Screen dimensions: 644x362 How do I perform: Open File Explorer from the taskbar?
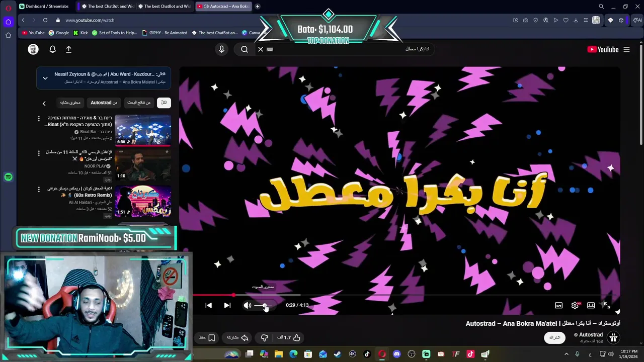click(278, 354)
